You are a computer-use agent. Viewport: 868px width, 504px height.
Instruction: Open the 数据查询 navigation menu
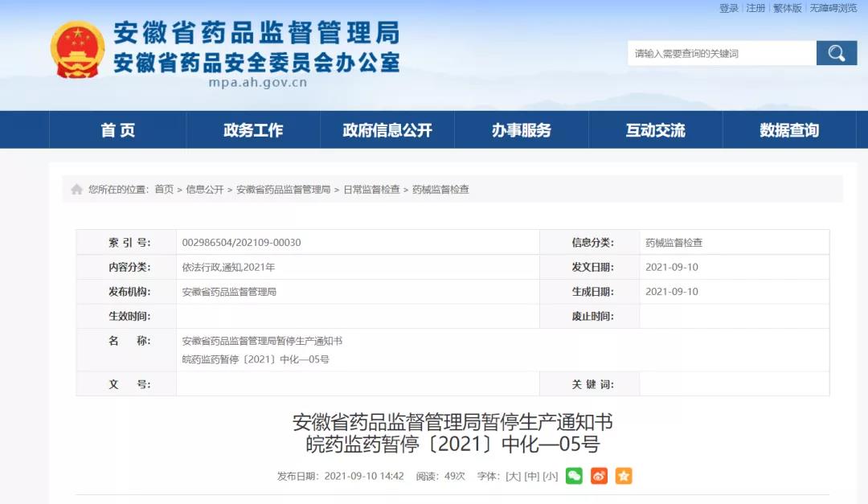[789, 130]
